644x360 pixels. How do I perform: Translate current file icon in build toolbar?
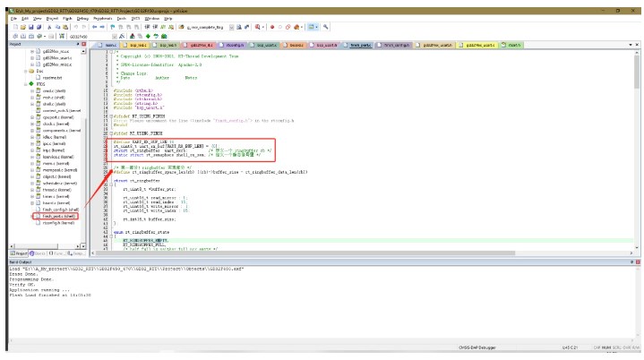pos(15,37)
